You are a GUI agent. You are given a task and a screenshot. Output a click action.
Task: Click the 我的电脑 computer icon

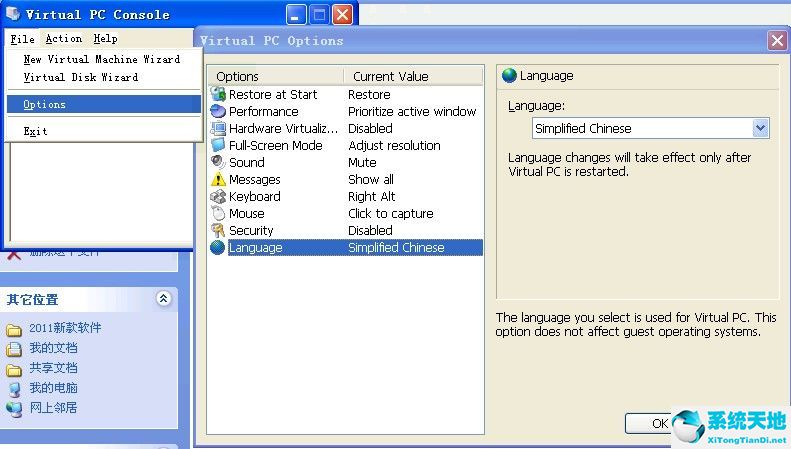click(x=14, y=389)
